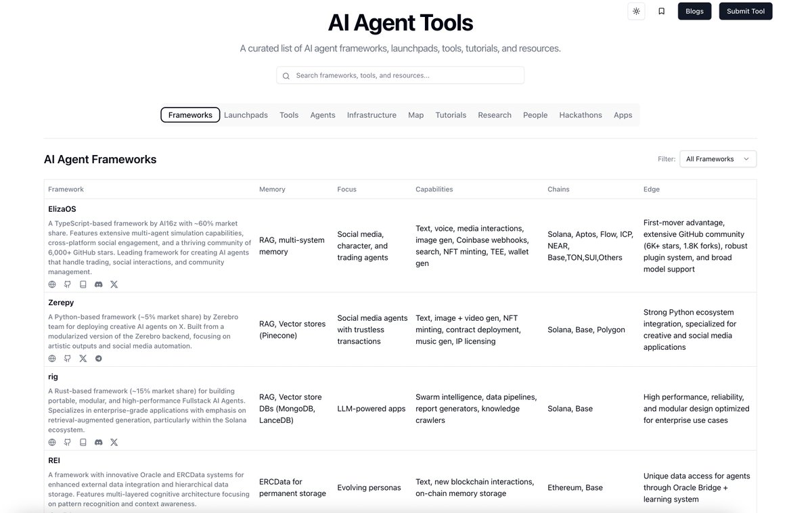
Task: Click the REI framework name
Action: [x=54, y=461]
